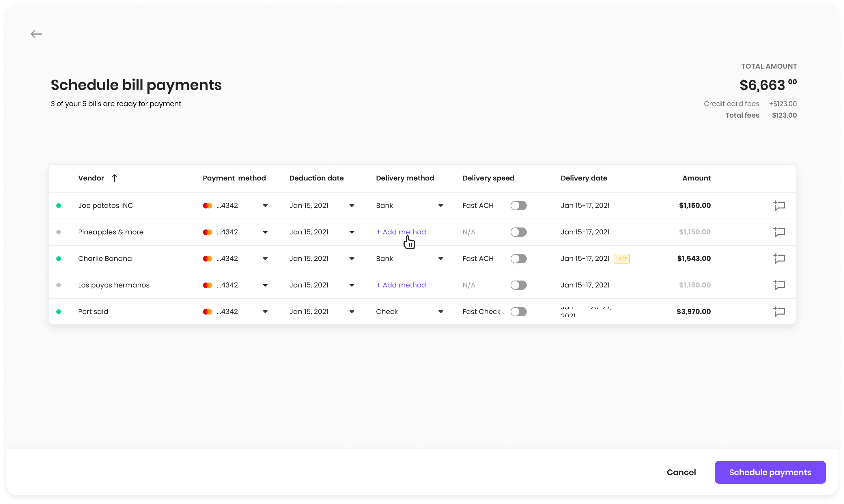This screenshot has height=504, width=844.
Task: Open payment method dropdown for Joe potatos INC
Action: pyautogui.click(x=265, y=206)
